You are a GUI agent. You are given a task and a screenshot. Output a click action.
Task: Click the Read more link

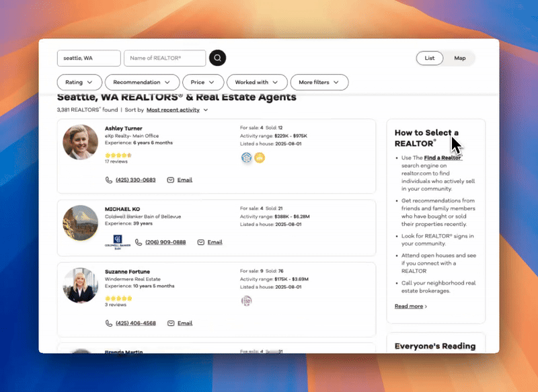click(x=409, y=306)
